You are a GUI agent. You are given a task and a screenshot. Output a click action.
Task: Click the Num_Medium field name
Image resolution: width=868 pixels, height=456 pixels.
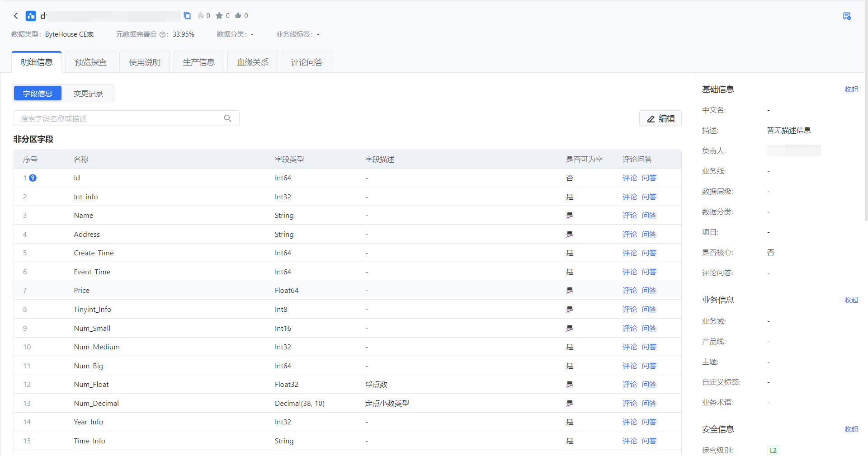(97, 347)
